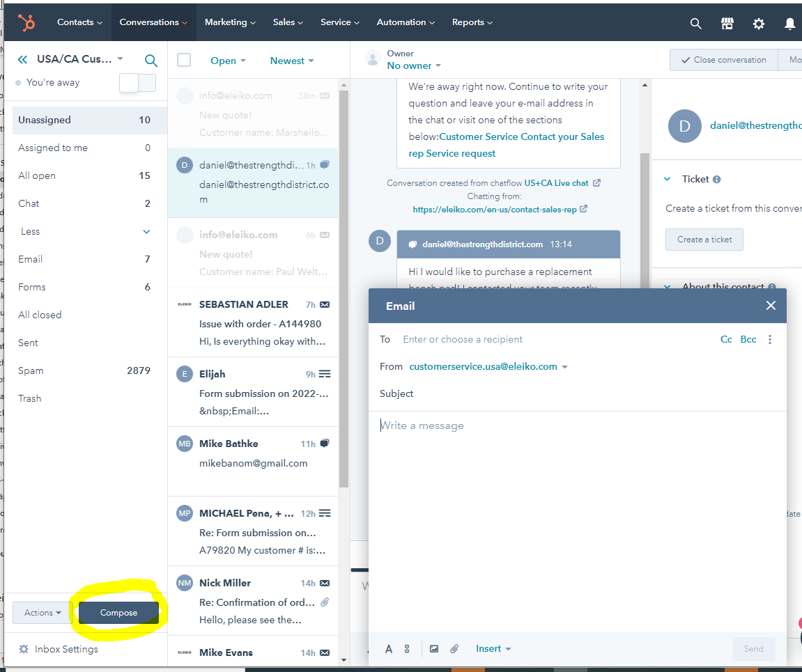Search the inbox with magnifier icon
802x672 pixels.
click(151, 61)
